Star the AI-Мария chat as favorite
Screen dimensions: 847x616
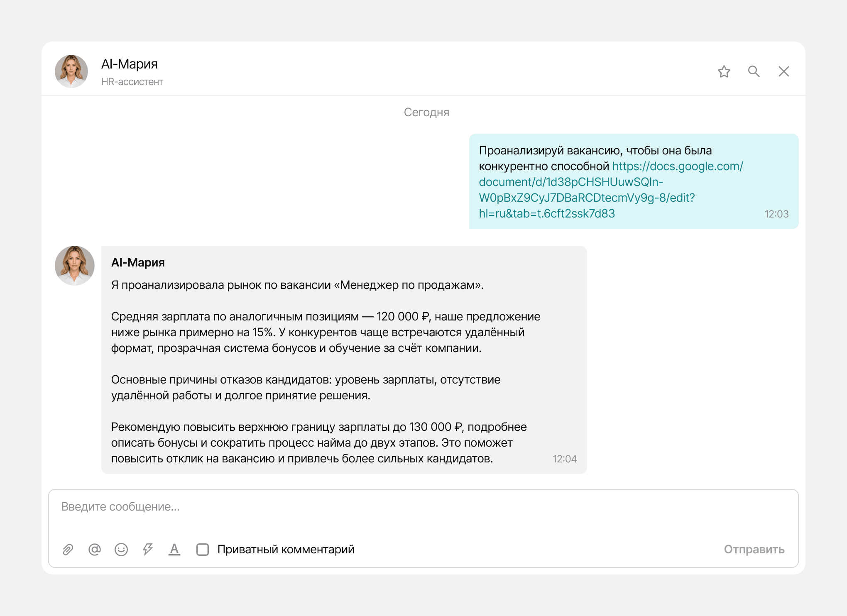[x=724, y=71]
